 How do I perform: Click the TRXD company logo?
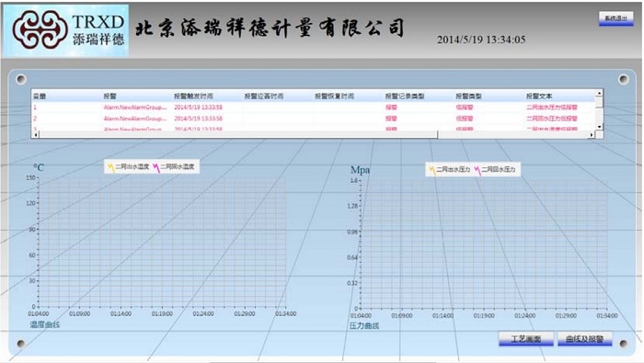[x=65, y=30]
